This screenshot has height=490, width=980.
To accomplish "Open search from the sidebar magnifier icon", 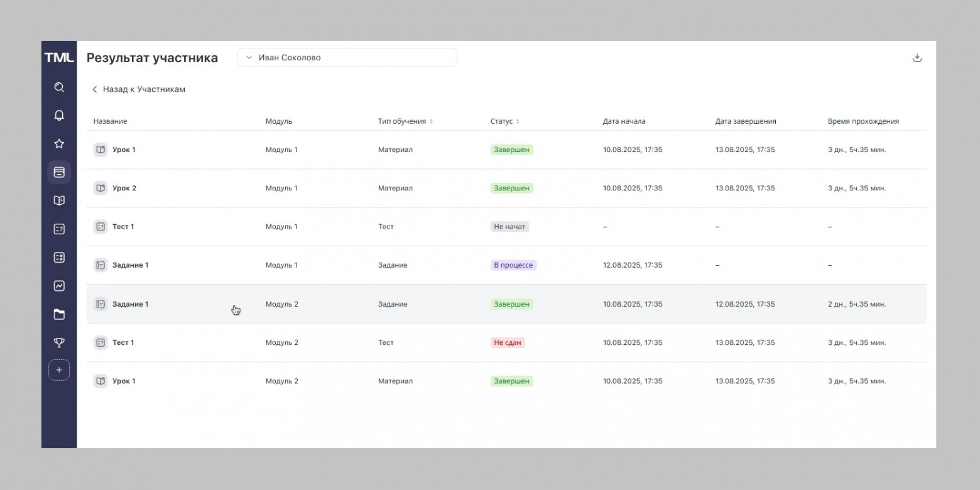I will [x=59, y=87].
